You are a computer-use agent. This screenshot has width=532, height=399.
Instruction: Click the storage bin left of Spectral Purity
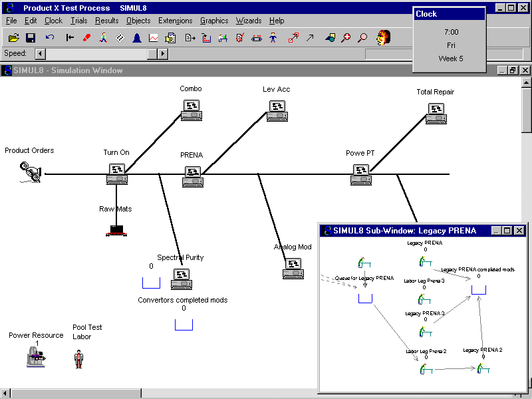point(152,283)
